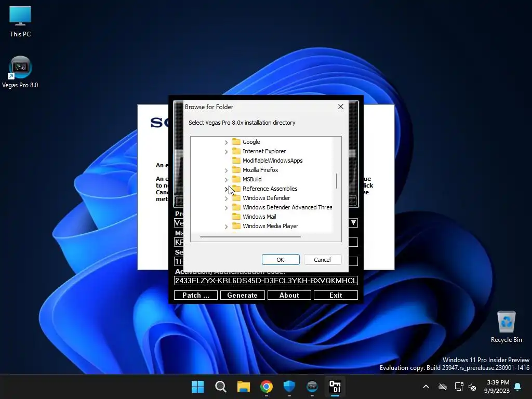Open the Recycle Bin icon

click(506, 327)
